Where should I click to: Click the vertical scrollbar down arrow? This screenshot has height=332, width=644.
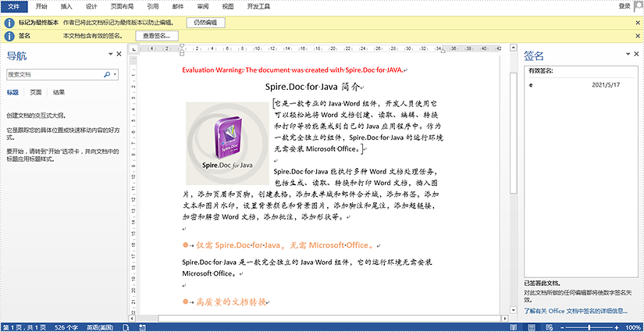click(513, 310)
